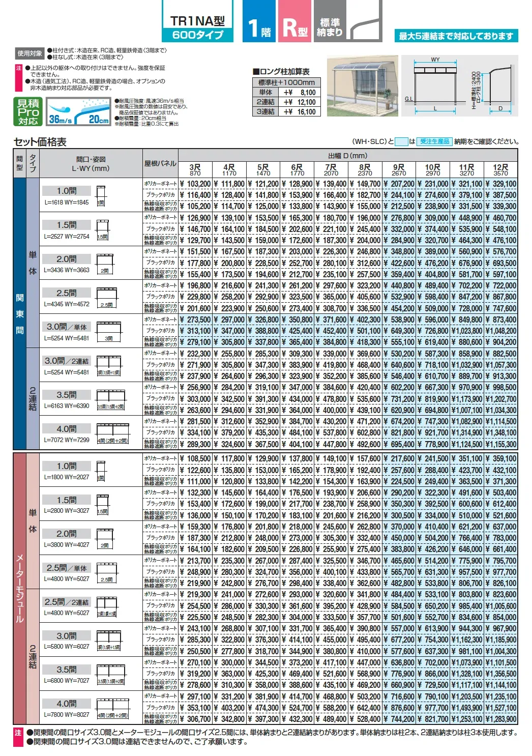Click the frontage diagram beside L=1618 WY=1845
532x756 pixels.
101,195
